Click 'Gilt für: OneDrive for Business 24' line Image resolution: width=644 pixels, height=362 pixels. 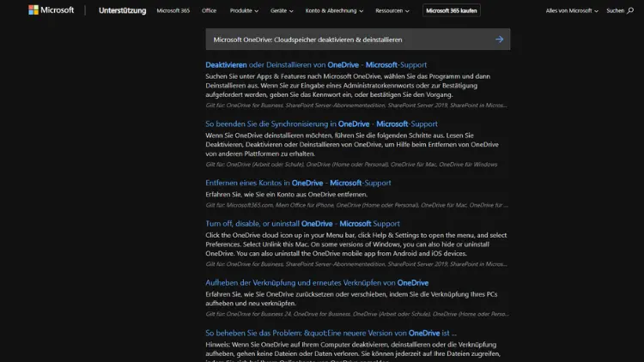[357, 314]
